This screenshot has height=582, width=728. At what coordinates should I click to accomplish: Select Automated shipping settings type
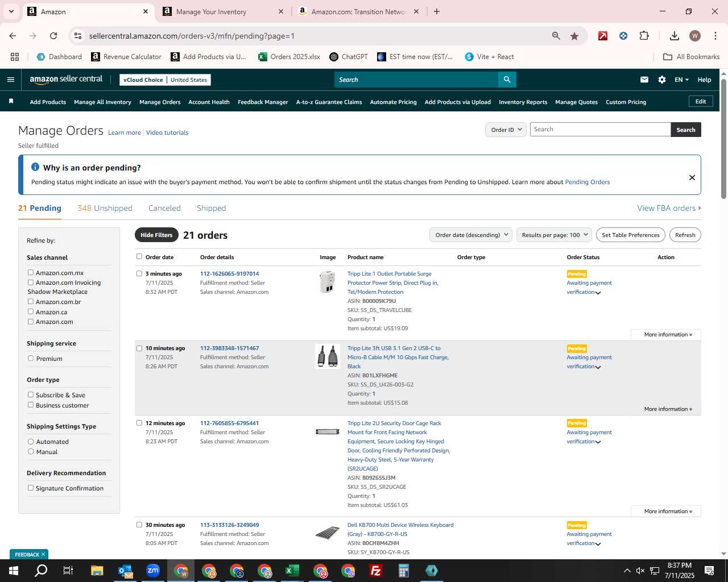[x=31, y=442]
